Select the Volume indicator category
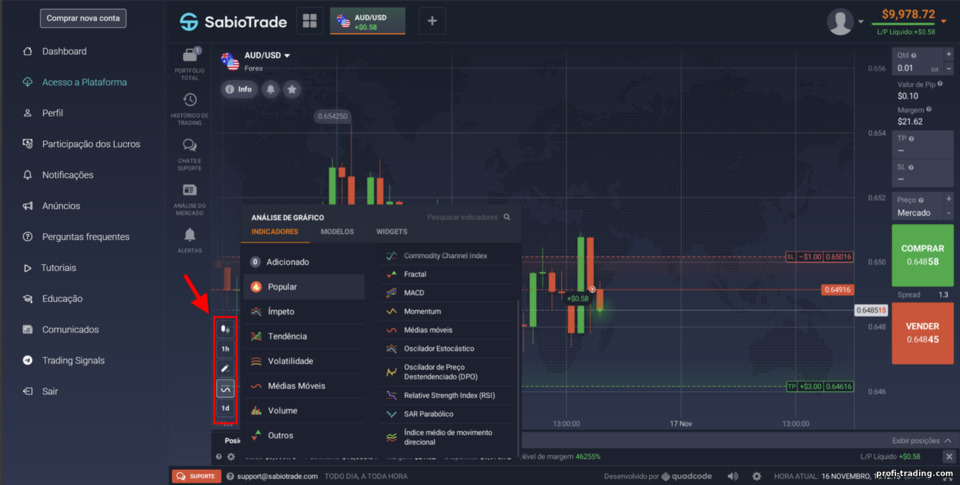Viewport: 960px width, 485px height. [x=304, y=410]
